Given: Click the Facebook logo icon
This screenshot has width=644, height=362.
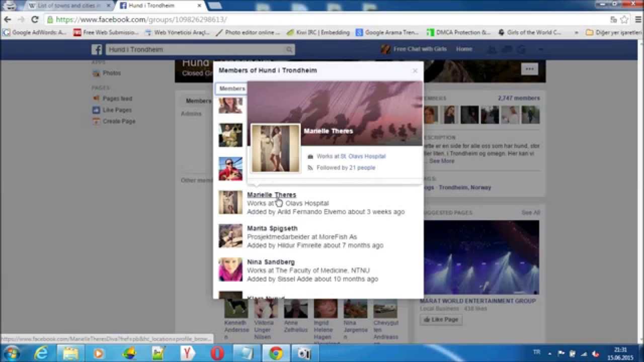Looking at the screenshot, I should click(x=97, y=49).
